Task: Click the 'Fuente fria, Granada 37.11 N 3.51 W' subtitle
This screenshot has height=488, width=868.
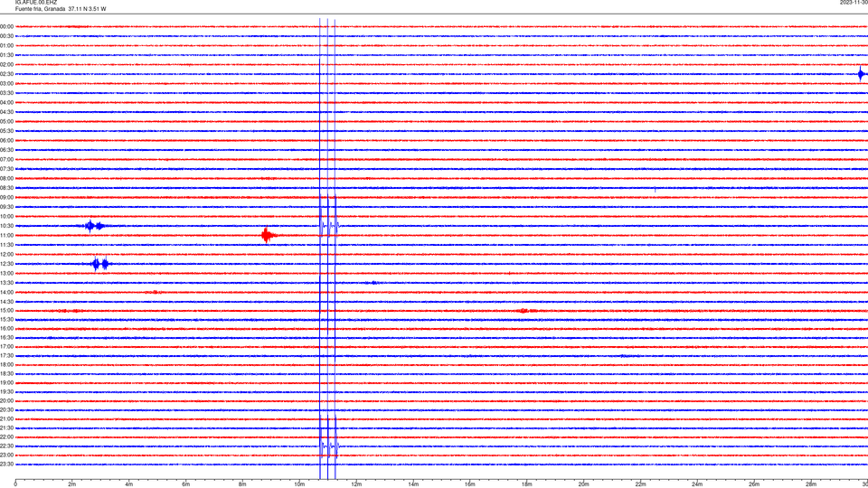Action: pos(61,9)
